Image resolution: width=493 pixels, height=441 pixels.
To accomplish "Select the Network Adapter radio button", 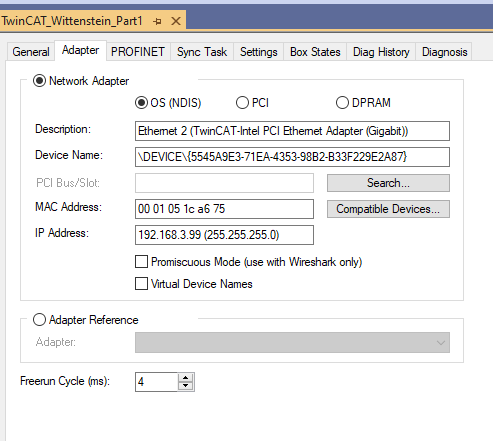I will click(x=39, y=81).
